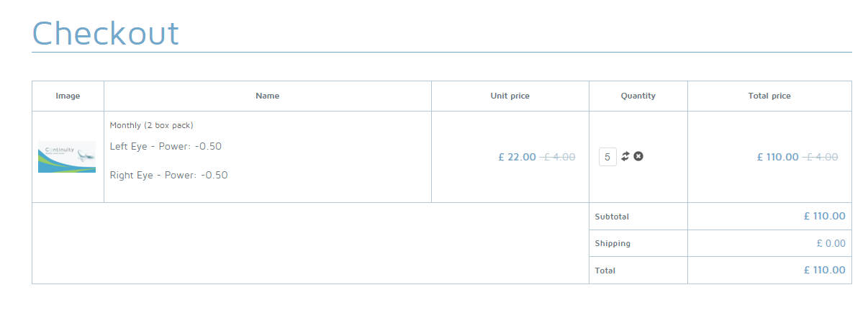Image resolution: width=868 pixels, height=313 pixels.
Task: Click the Name column header
Action: click(267, 96)
